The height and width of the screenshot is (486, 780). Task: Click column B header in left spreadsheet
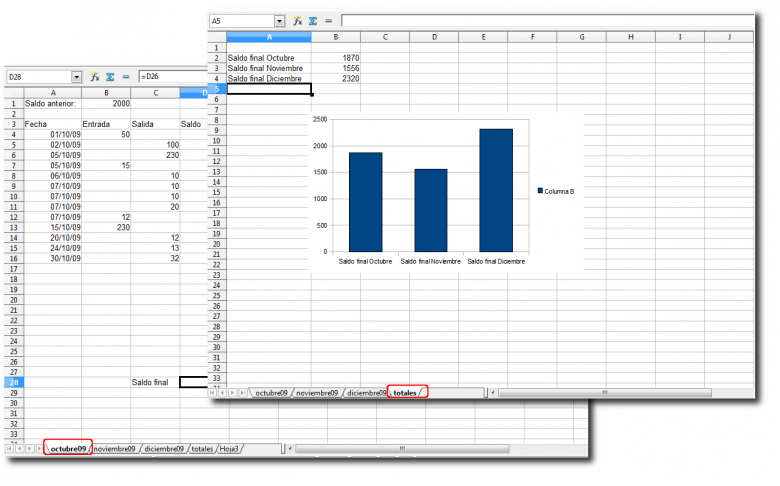point(106,93)
